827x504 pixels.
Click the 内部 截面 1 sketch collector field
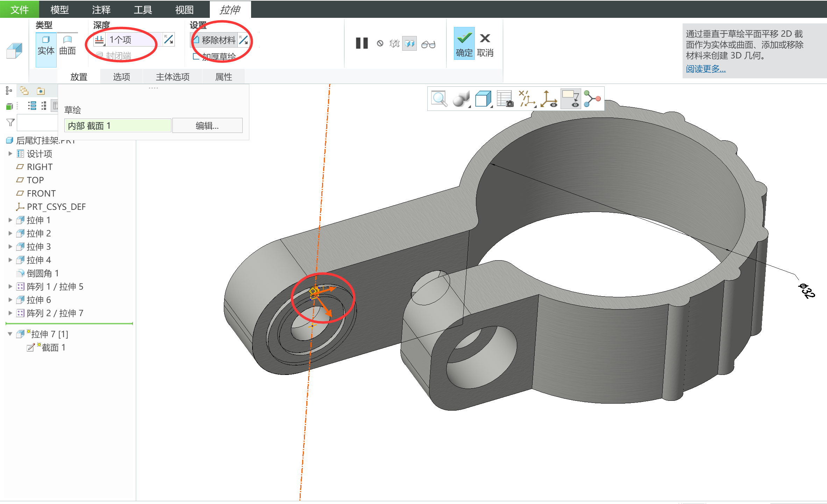pos(117,126)
